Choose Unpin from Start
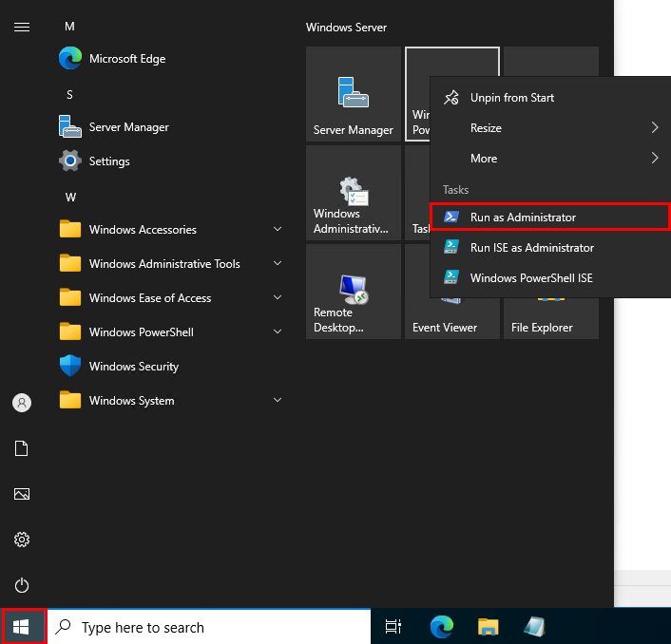The width and height of the screenshot is (671, 644). tap(511, 98)
